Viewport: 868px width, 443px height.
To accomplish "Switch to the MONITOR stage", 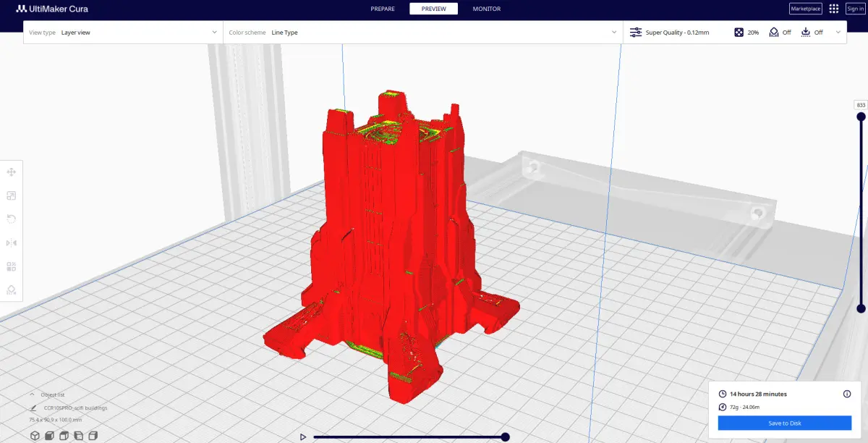I will coord(487,9).
